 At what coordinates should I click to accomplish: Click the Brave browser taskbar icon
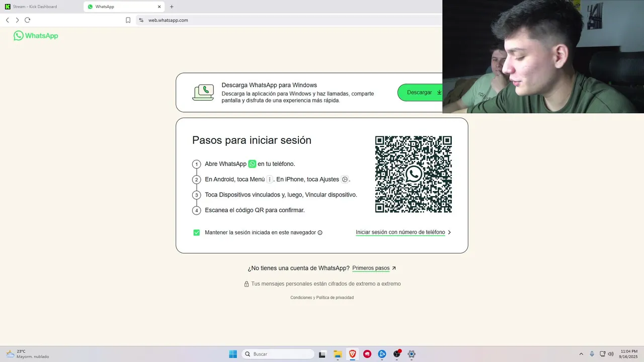353,354
